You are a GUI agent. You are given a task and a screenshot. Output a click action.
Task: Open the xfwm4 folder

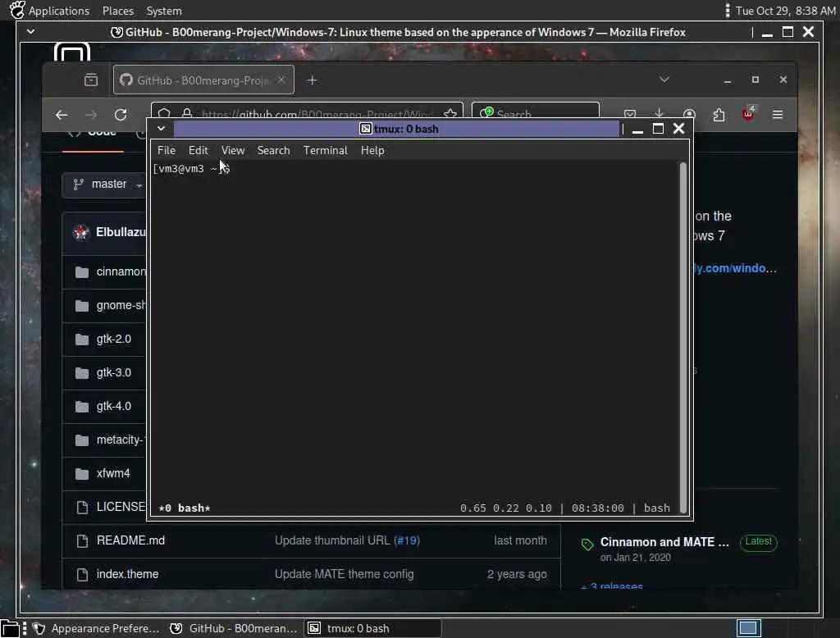point(113,473)
